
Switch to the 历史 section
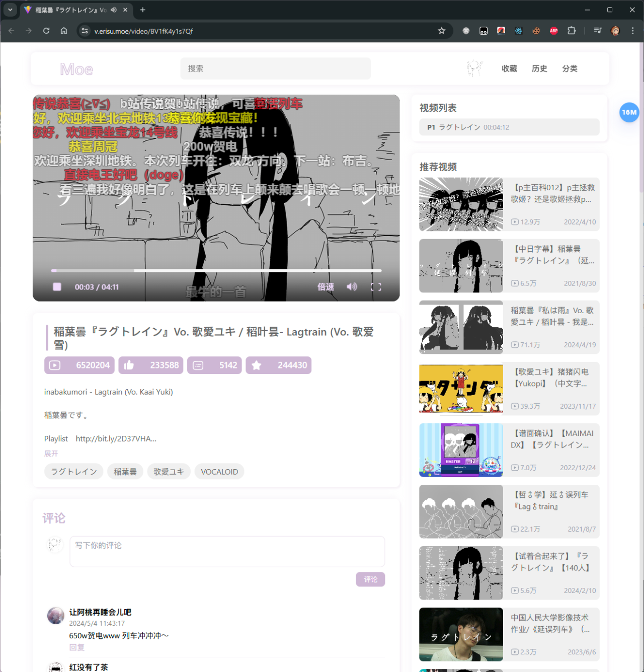point(539,68)
